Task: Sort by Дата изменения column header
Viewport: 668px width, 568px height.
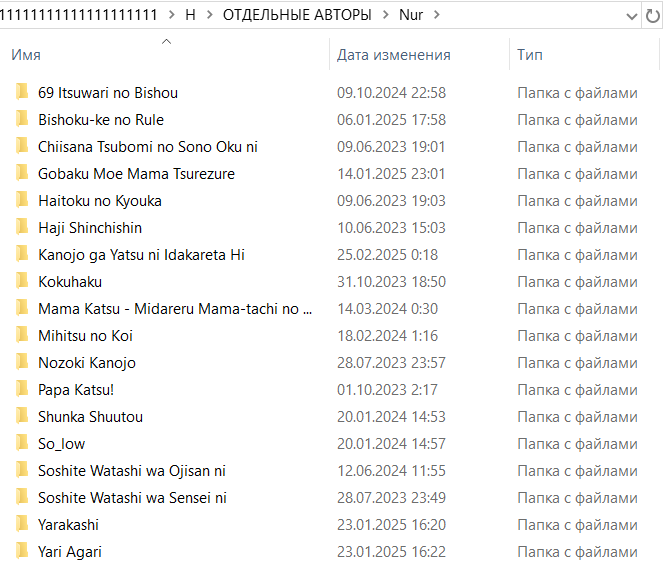Action: [394, 55]
